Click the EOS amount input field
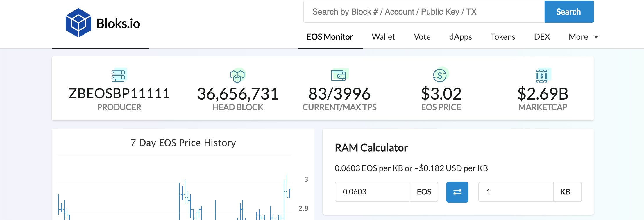The height and width of the screenshot is (220, 644). (372, 192)
